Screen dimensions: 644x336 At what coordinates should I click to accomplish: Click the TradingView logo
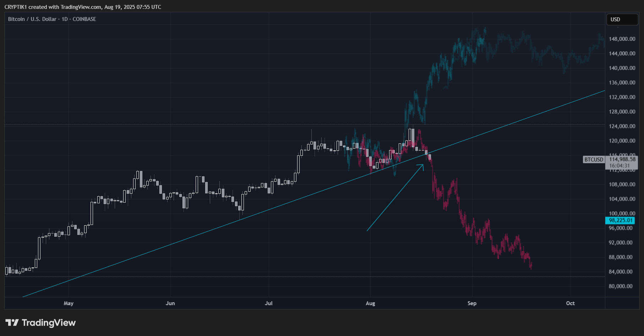pos(40,323)
